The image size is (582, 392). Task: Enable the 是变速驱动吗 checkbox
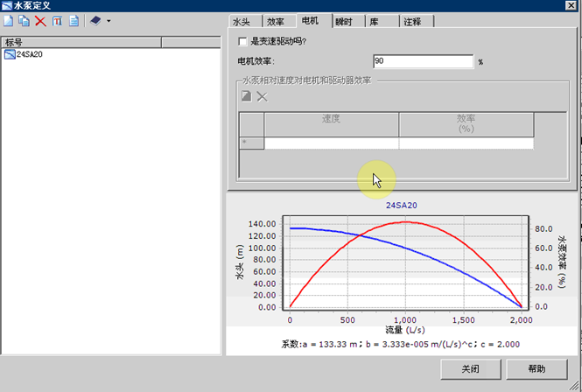[x=243, y=41]
